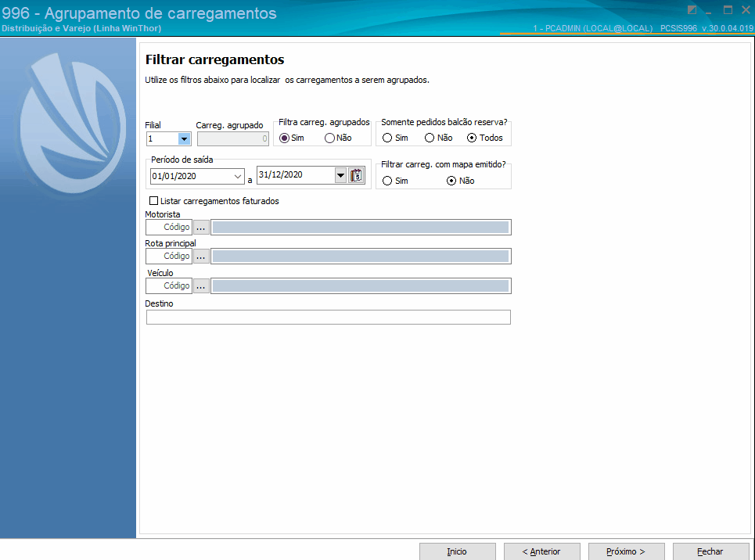755x560 pixels.
Task: Maximize the 996 window
Action: [x=728, y=10]
